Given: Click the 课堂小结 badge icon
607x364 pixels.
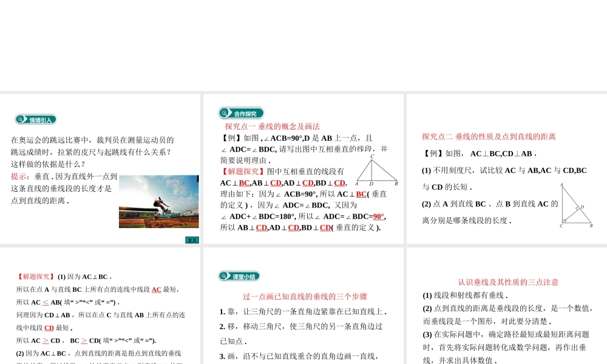Looking at the screenshot, I should coord(239,276).
